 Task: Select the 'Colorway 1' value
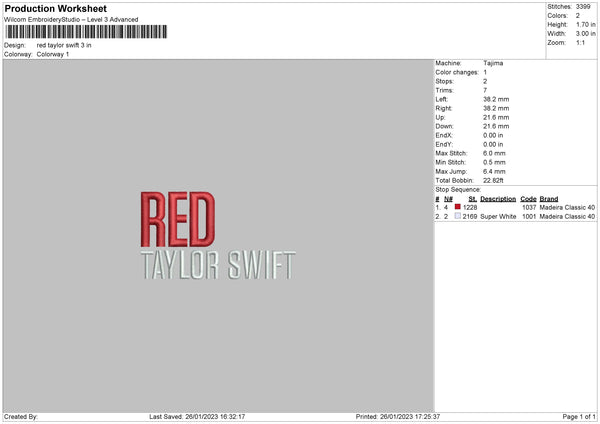tap(53, 54)
